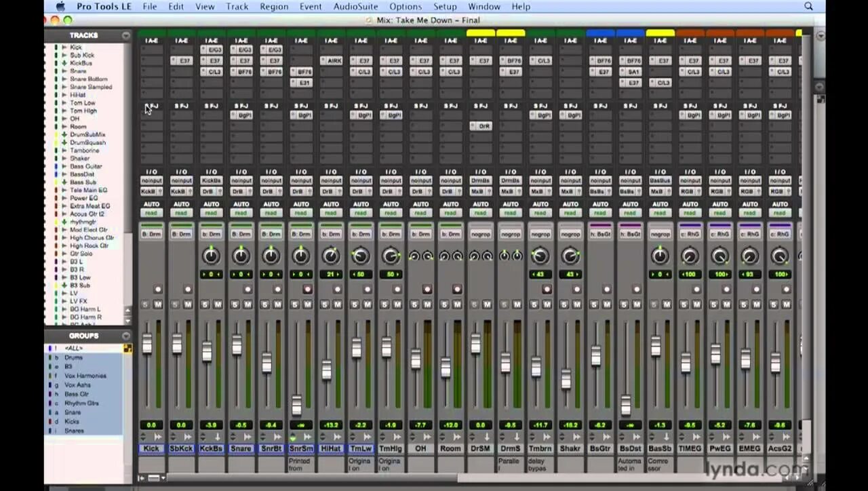Click the DrumSubMix aux track icon in track list
Image resolution: width=868 pixels, height=491 pixels.
tap(65, 134)
